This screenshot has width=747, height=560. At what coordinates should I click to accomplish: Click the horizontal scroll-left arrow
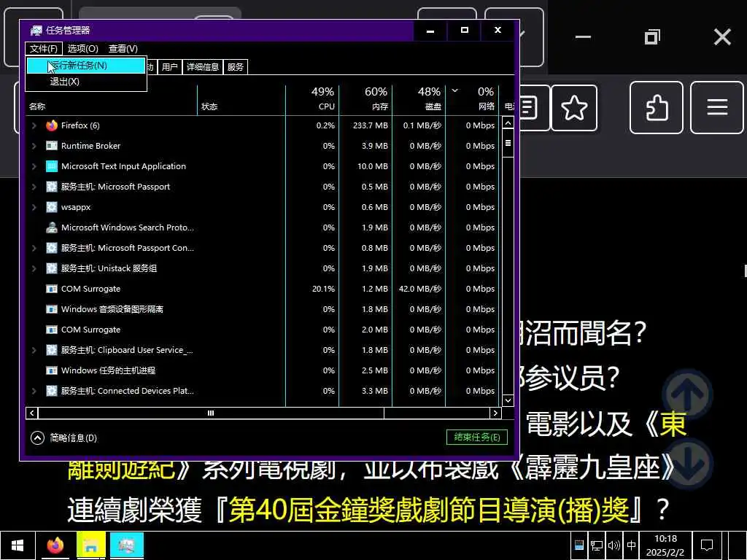(x=32, y=413)
